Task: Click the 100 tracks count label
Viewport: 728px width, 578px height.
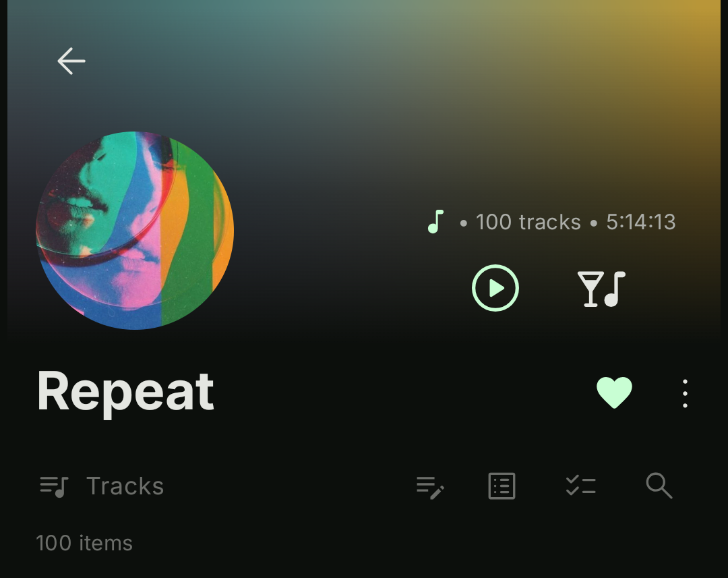Action: 528,222
